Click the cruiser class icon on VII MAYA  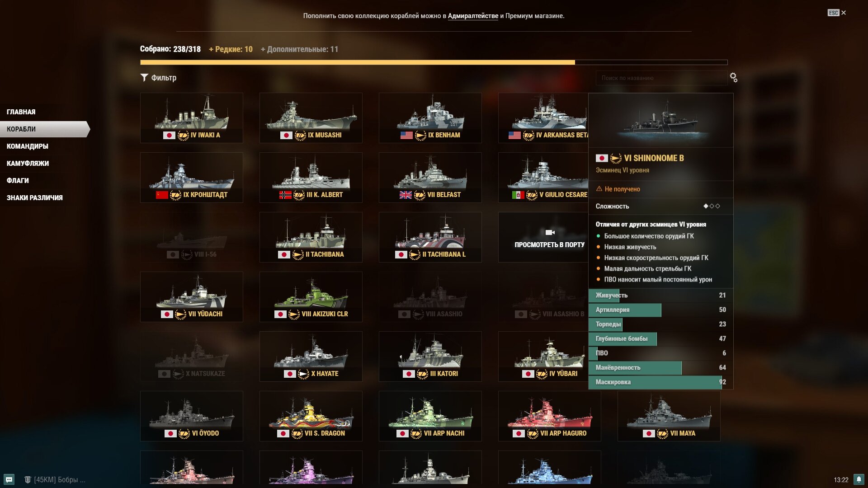(x=662, y=433)
